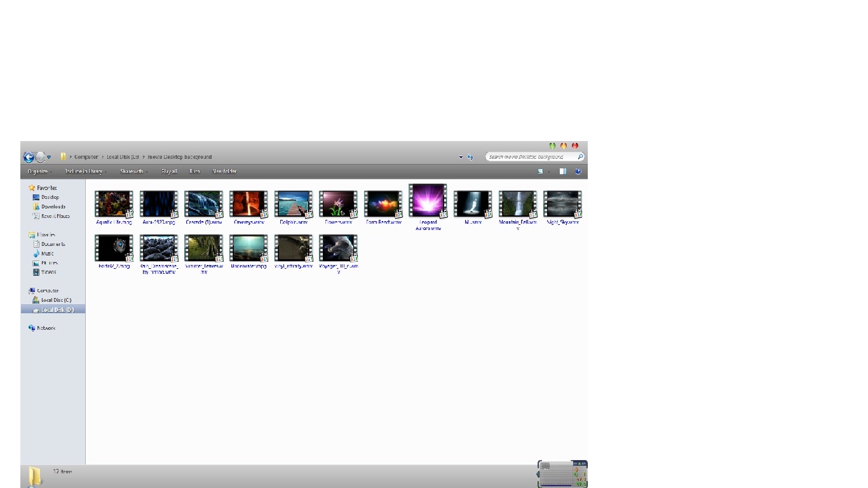Screen dimensions: 868x488
Task: Open the address bar history dropdown
Action: coord(461,157)
